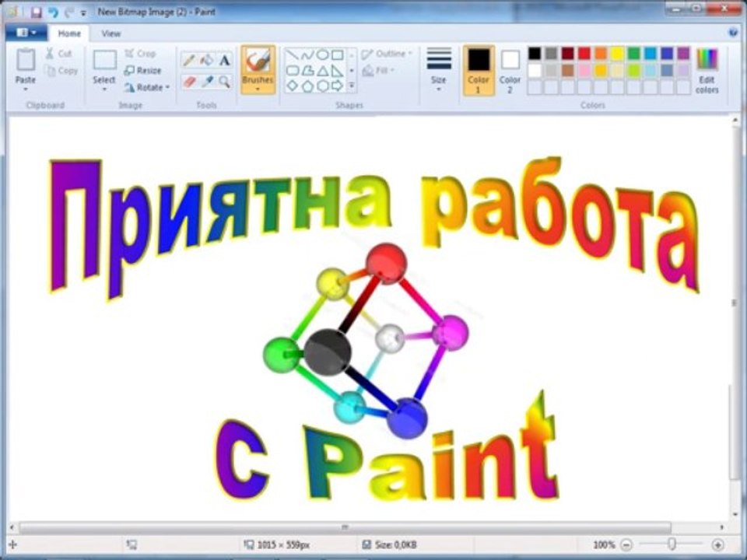Click the Undo arrow in title bar
The height and width of the screenshot is (560, 747).
coord(54,12)
